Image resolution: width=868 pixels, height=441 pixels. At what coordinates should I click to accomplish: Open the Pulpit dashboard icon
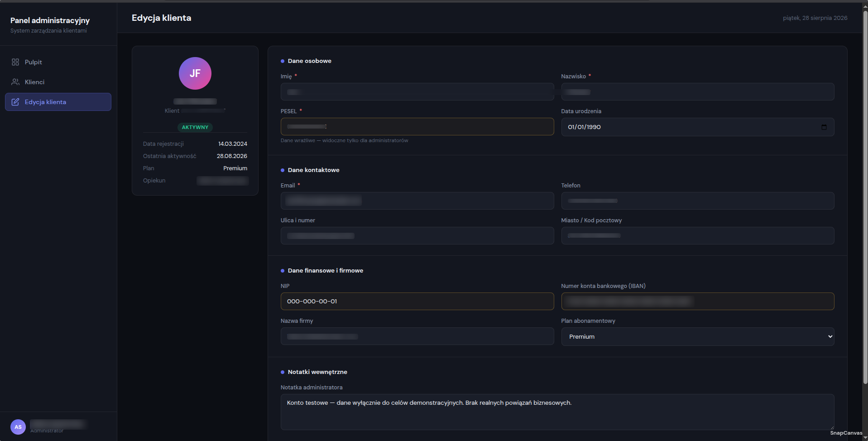[x=15, y=62]
